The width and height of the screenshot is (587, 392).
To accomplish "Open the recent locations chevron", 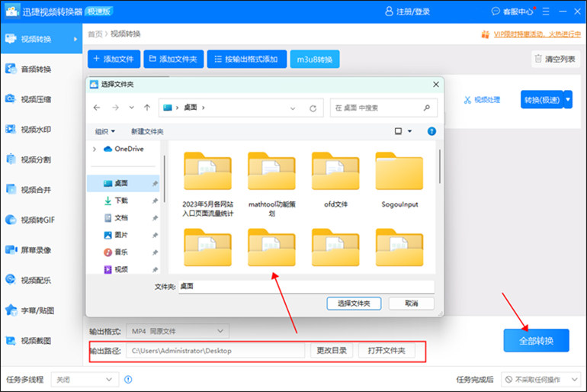I will [x=131, y=108].
